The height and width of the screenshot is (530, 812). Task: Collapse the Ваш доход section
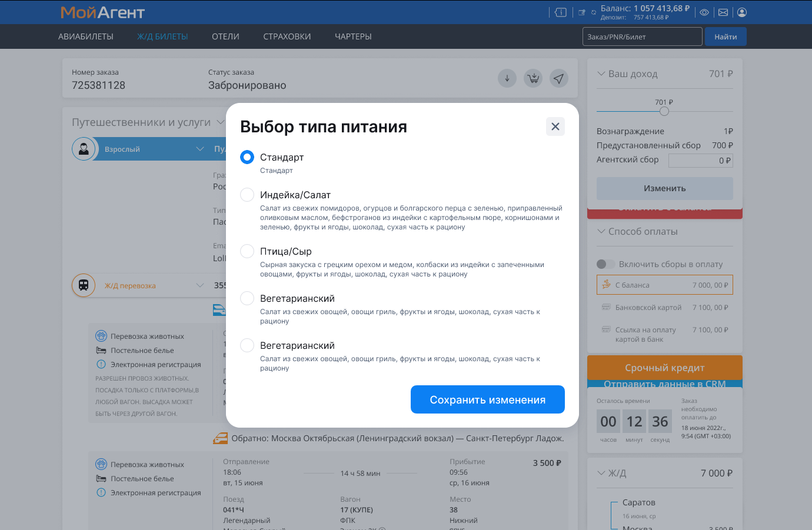(x=601, y=74)
